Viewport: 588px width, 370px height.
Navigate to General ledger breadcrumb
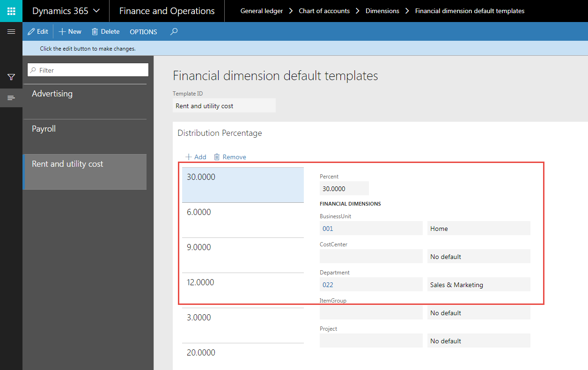tap(261, 11)
